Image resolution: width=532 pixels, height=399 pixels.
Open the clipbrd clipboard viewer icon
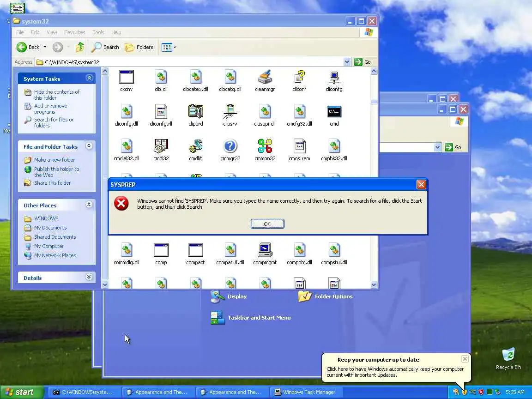point(196,112)
